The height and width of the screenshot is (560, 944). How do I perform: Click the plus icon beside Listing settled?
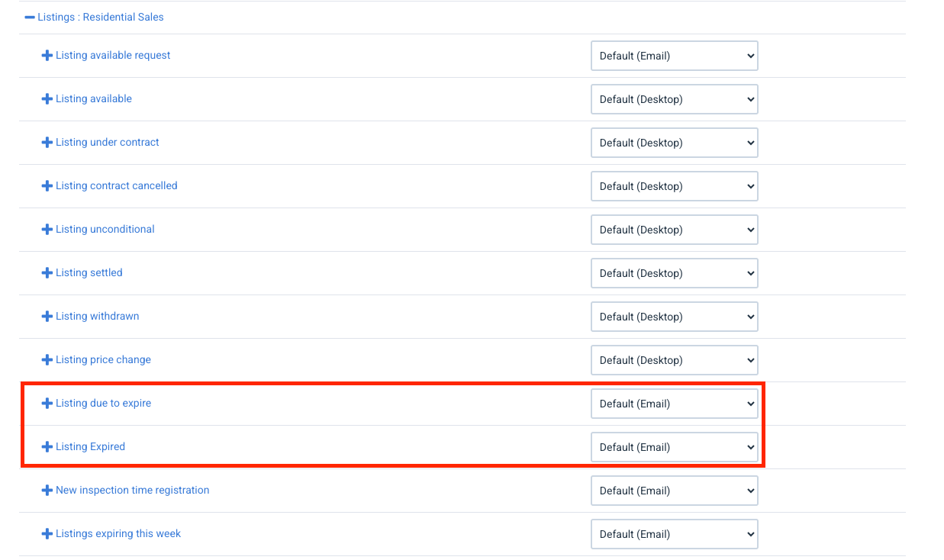pos(47,273)
